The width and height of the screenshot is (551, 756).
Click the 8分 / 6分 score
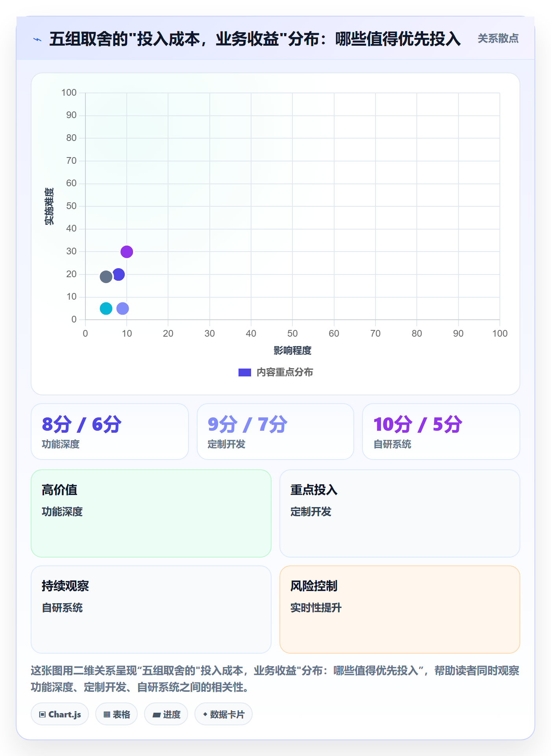(82, 424)
